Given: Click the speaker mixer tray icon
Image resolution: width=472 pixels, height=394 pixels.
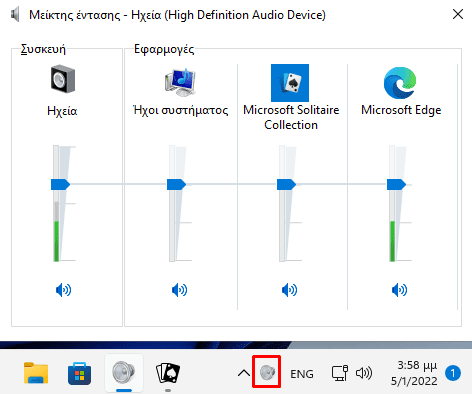Looking at the screenshot, I should click(x=267, y=372).
